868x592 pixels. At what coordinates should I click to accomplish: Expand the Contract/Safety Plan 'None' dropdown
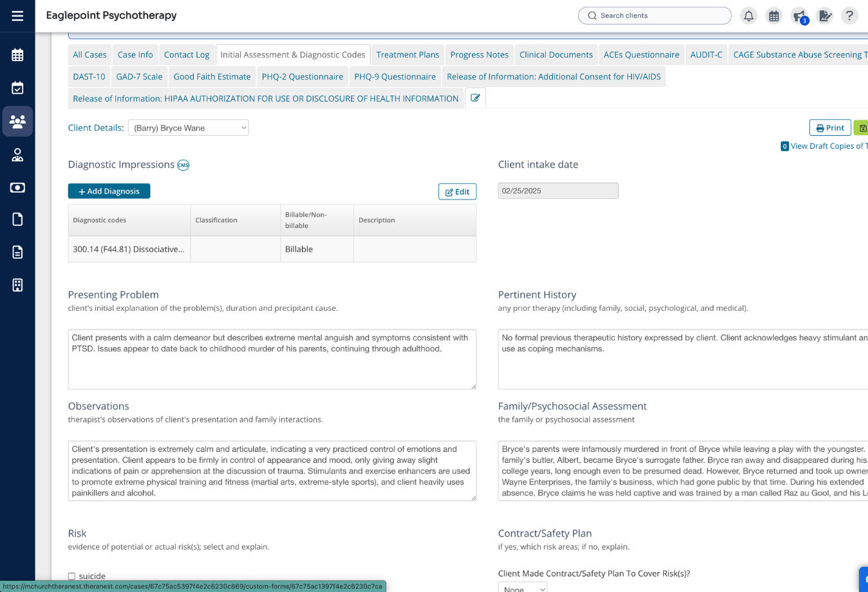click(x=522, y=588)
